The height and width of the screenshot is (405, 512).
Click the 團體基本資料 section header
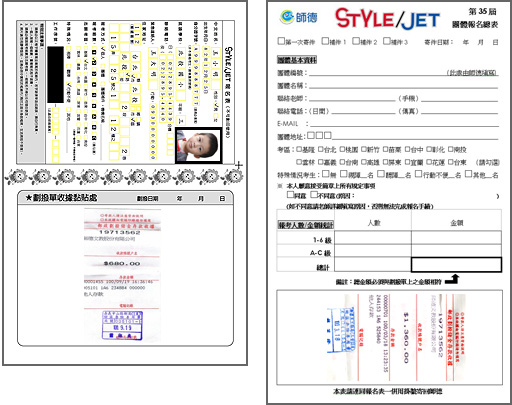(x=297, y=60)
